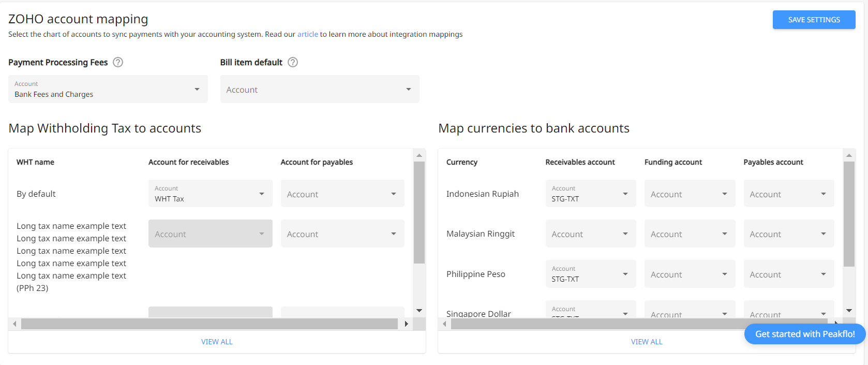Screen dimensions: 868x365
Task: Click currency table scroll left arrow
Action: (444, 324)
